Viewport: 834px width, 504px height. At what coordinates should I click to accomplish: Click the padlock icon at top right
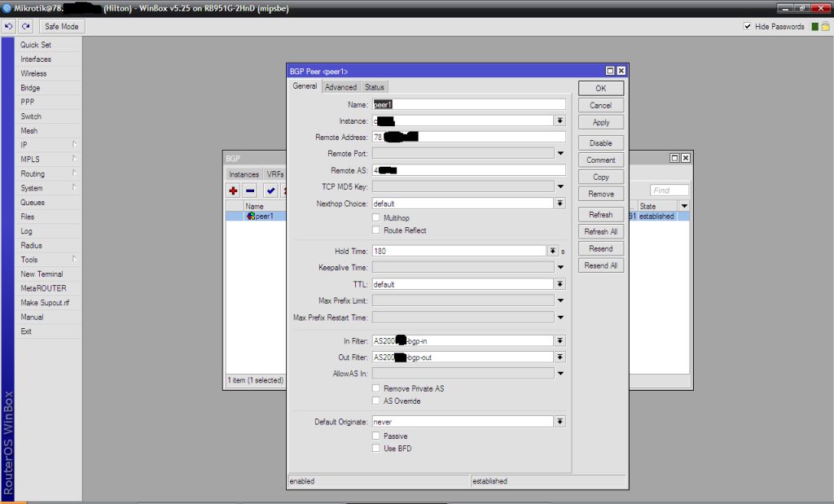[825, 27]
